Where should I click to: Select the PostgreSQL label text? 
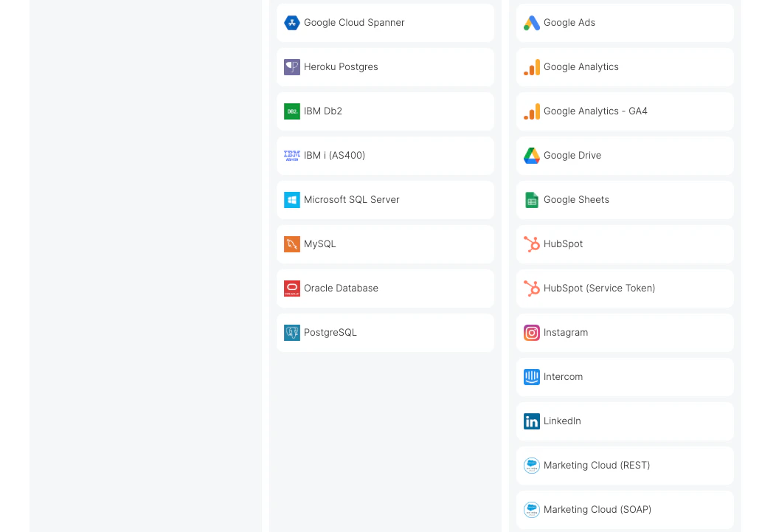click(x=330, y=333)
